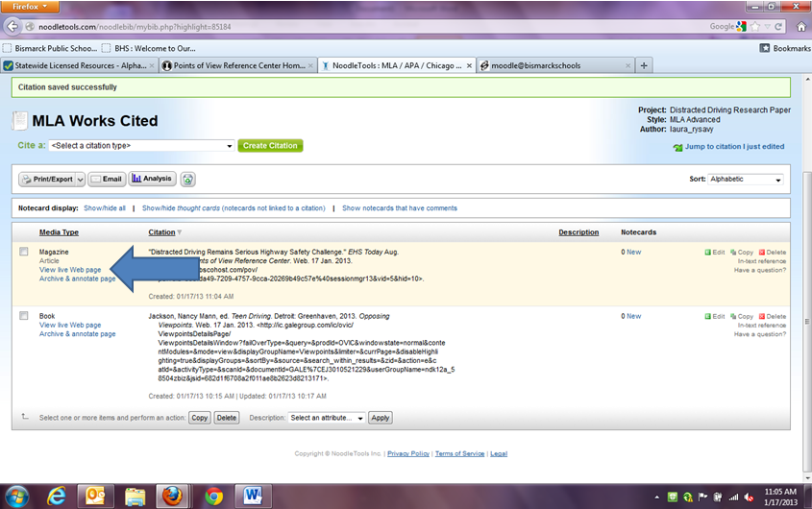The height and width of the screenshot is (509, 812).
Task: Expand the Select an attribute dropdown
Action: [x=327, y=418]
